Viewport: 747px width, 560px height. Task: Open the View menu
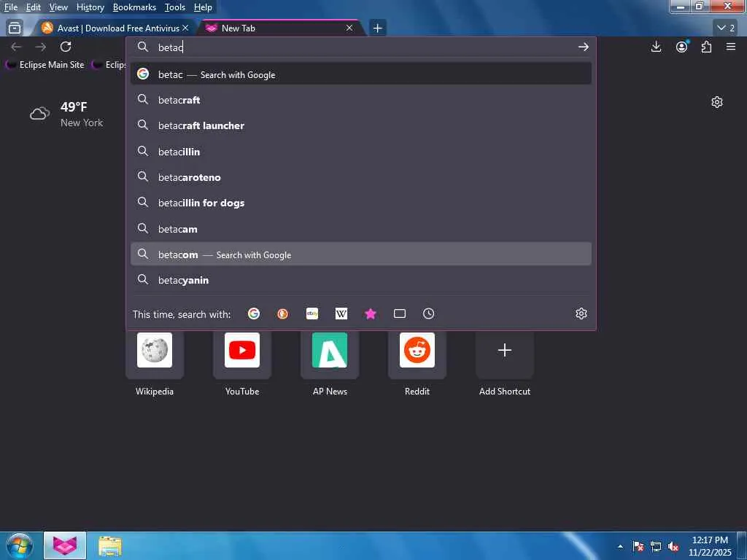pyautogui.click(x=58, y=7)
